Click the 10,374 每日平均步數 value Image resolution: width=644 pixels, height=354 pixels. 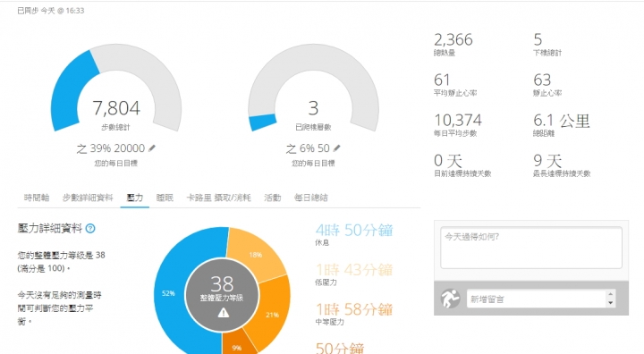pyautogui.click(x=458, y=120)
